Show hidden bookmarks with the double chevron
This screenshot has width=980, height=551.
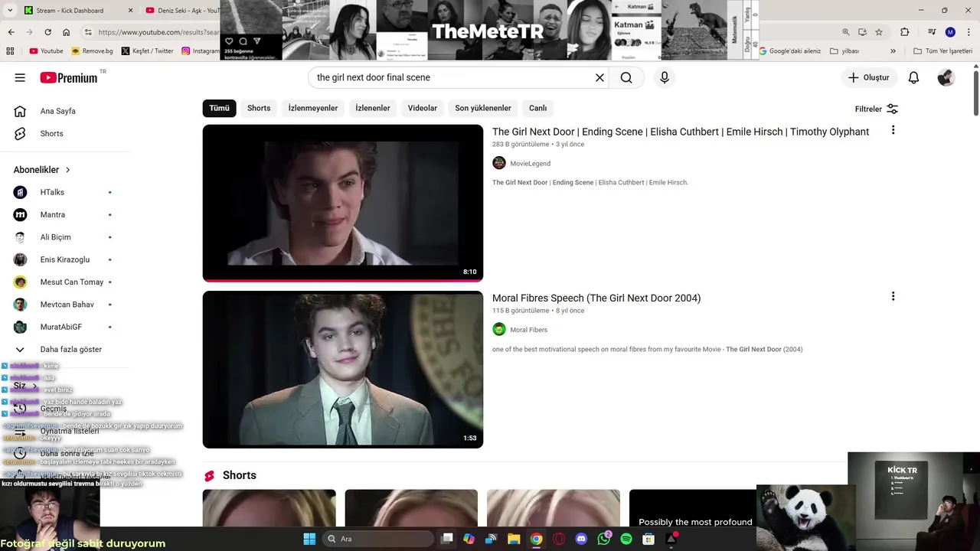tap(893, 51)
